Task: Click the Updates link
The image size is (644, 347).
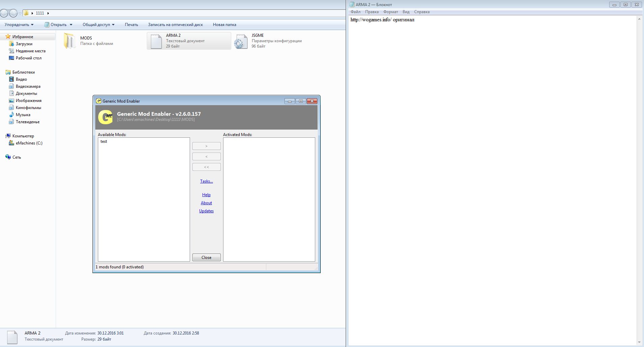Action: [206, 211]
